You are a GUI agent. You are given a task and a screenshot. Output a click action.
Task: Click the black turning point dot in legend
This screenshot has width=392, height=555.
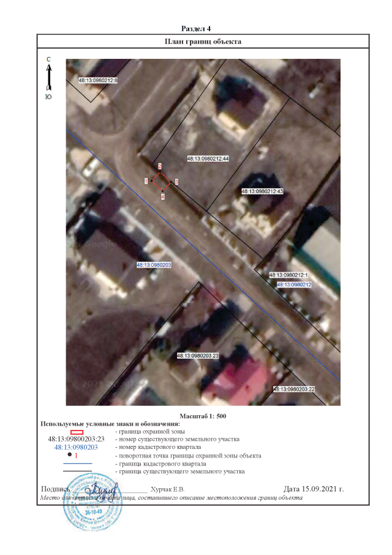[69, 456]
